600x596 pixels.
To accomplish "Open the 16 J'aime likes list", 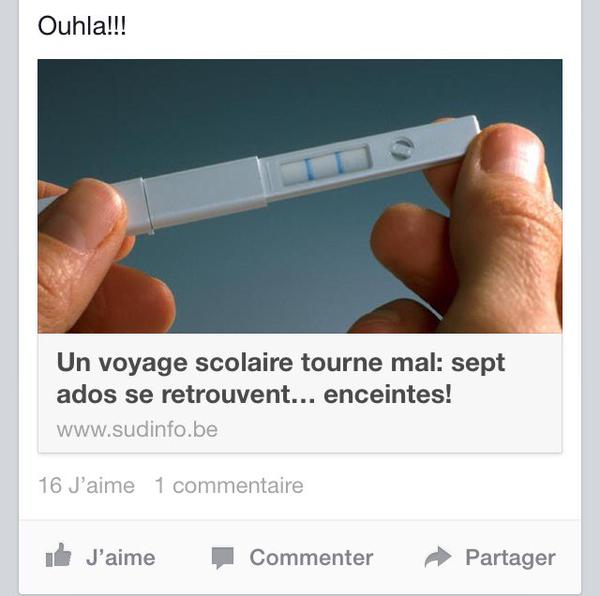I will pyautogui.click(x=86, y=485).
